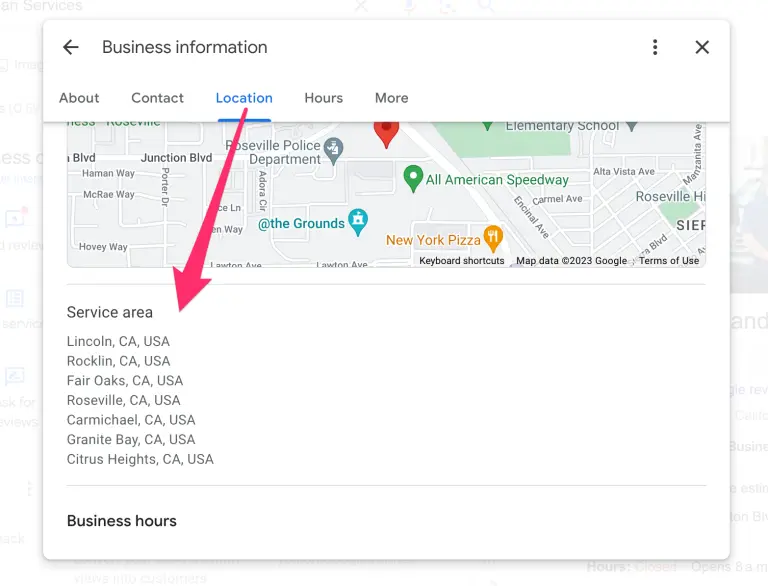Click the All American Speedway map label
Viewport: 768px width, 586px height.
tap(497, 180)
